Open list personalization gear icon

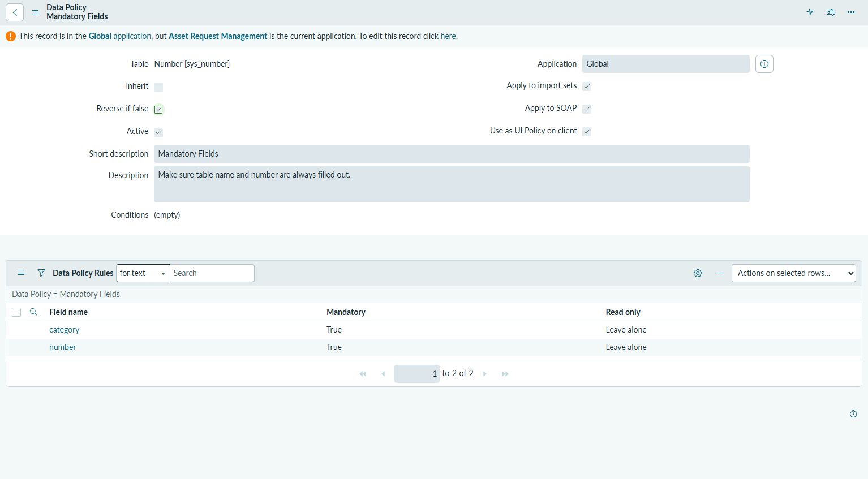pos(698,273)
